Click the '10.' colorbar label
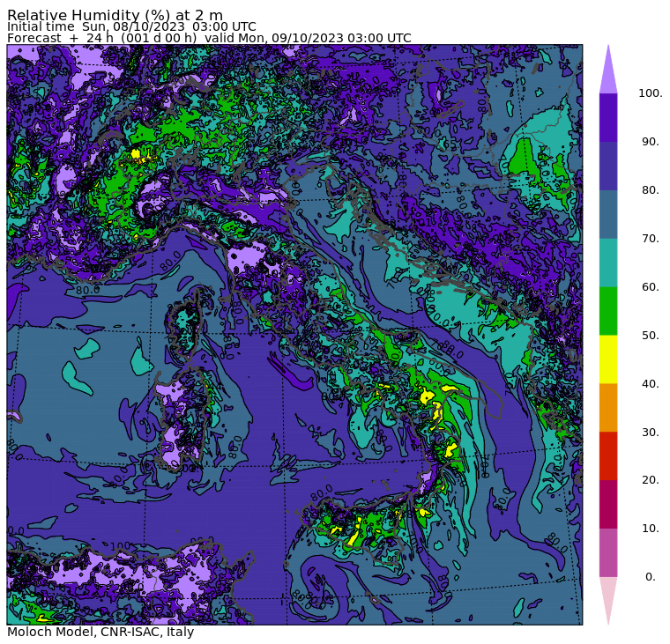This screenshot has height=644, width=670. [650, 529]
